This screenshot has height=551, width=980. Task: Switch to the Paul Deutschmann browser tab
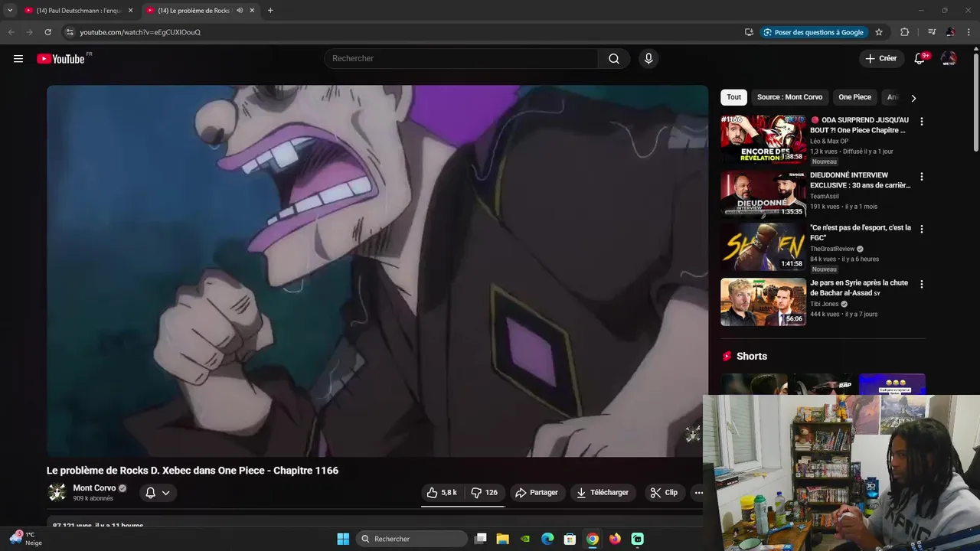point(79,11)
